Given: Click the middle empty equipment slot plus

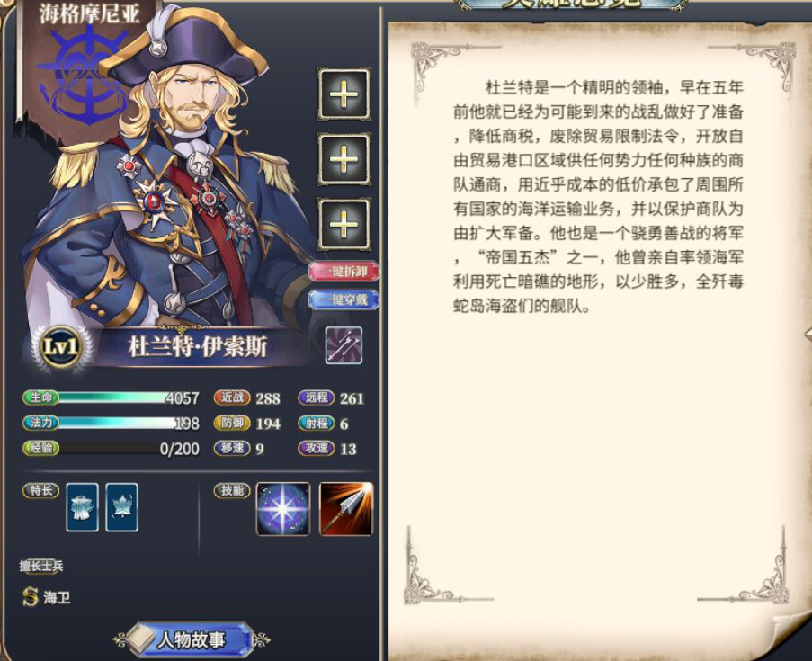Looking at the screenshot, I should point(344,158).
